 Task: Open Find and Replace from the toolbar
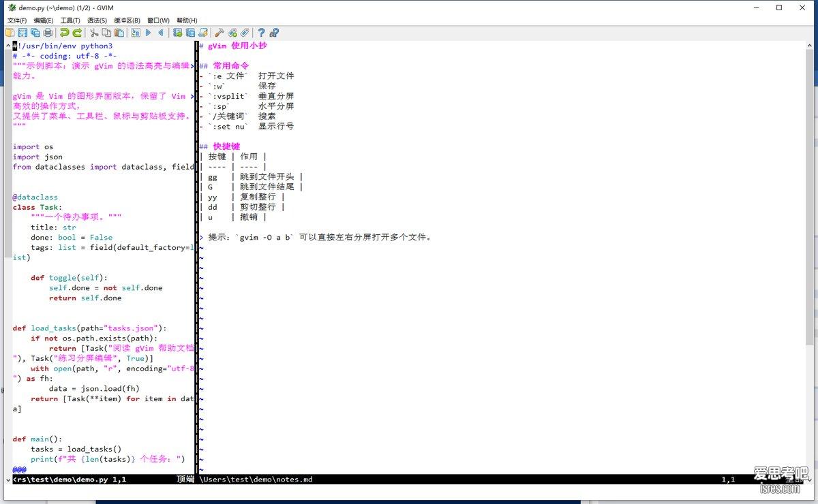[136, 33]
